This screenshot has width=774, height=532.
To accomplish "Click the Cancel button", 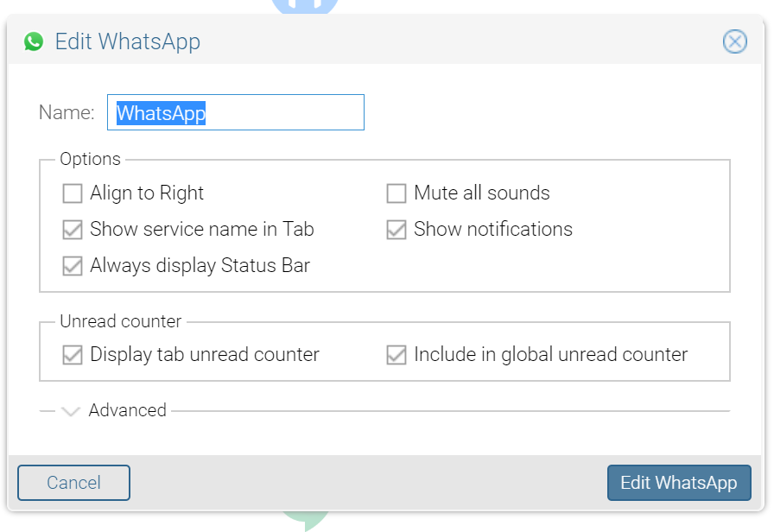I will (74, 483).
